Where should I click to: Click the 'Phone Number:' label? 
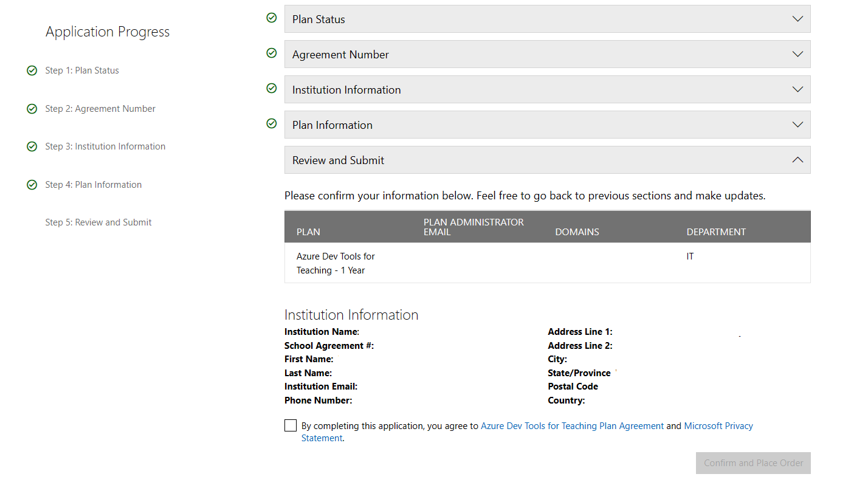click(x=318, y=400)
